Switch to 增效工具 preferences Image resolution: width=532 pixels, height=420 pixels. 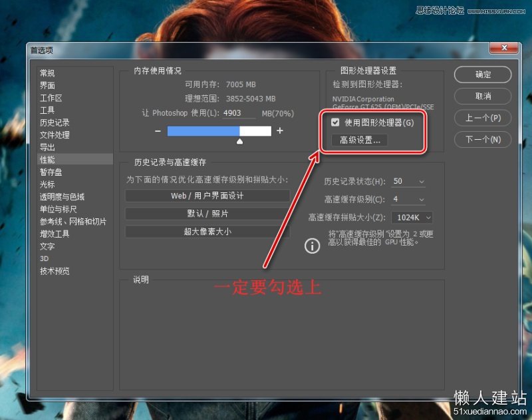point(55,234)
